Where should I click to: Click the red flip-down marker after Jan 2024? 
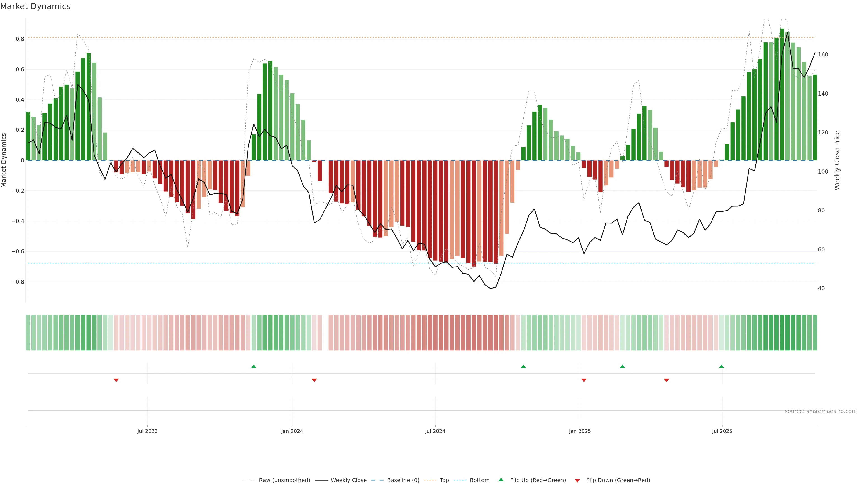coord(314,380)
